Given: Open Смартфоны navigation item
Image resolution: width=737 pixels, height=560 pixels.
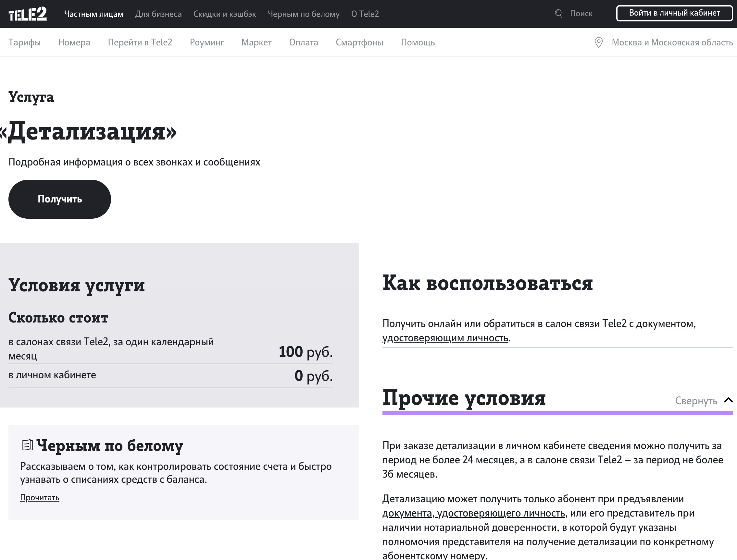Looking at the screenshot, I should point(359,42).
